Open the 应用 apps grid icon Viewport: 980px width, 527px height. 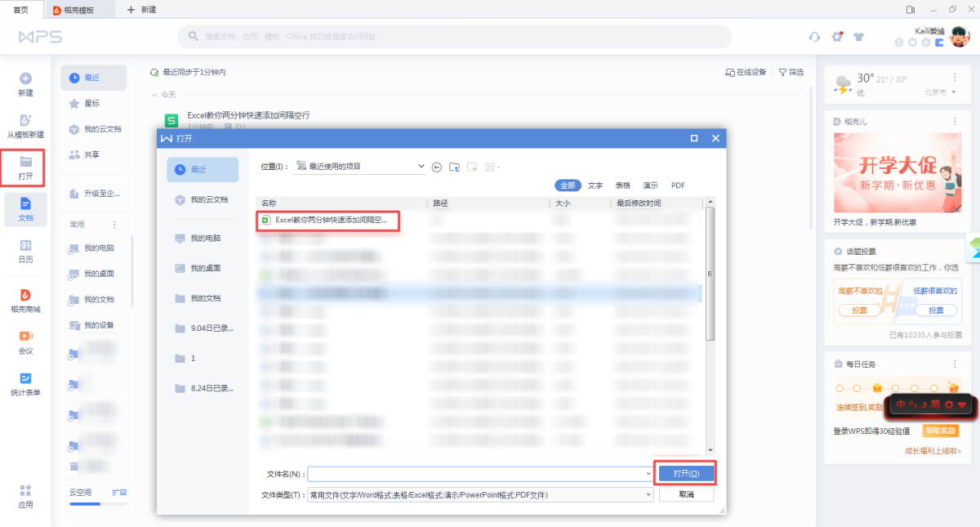tap(25, 495)
